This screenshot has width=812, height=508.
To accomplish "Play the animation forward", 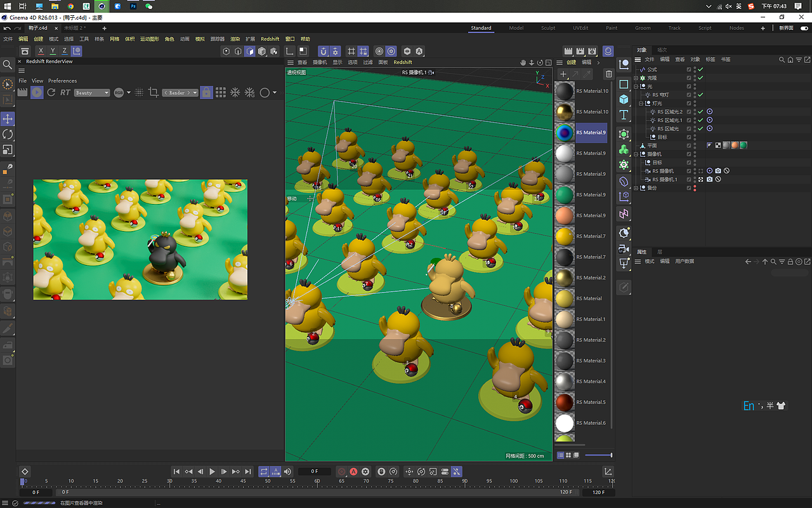I will [212, 472].
